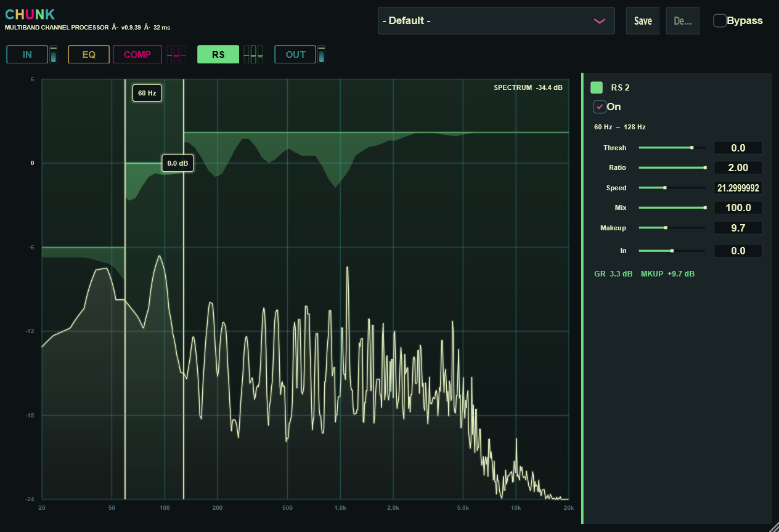779x532 pixels.
Task: Toggle the RS 2 On checkbox
Action: point(600,107)
